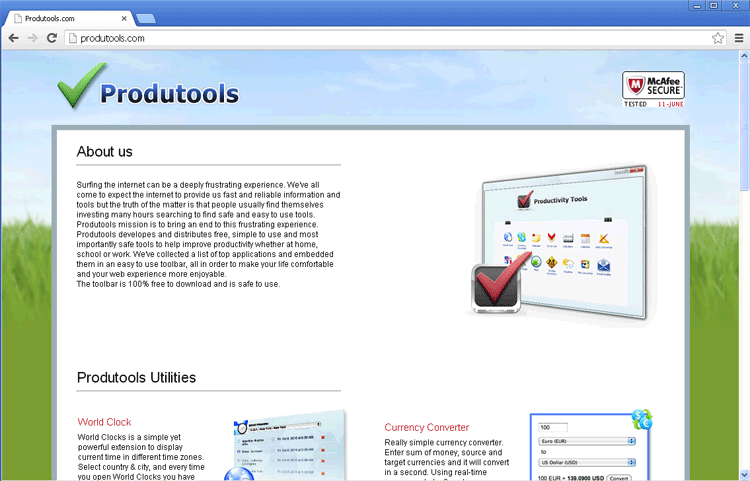
Task: Reload the page with the refresh icon
Action: click(x=51, y=38)
